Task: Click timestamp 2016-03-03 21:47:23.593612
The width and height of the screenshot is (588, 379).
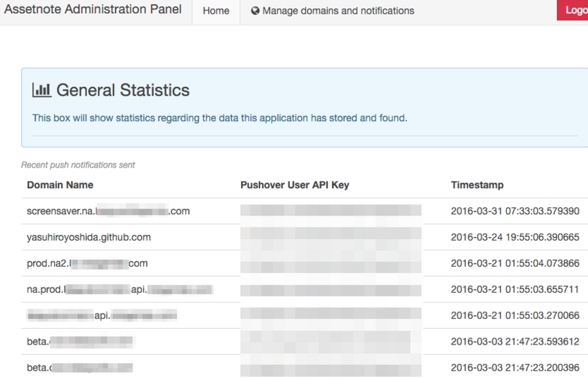Action: click(515, 341)
